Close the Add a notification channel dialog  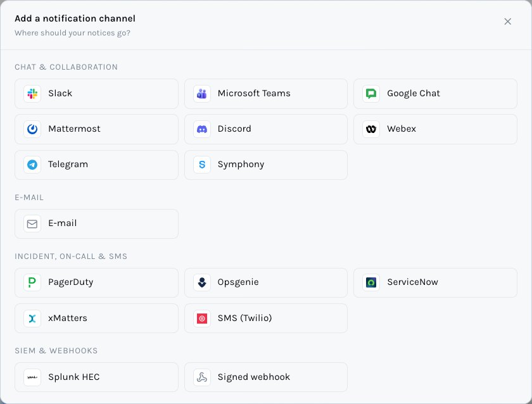pyautogui.click(x=507, y=22)
